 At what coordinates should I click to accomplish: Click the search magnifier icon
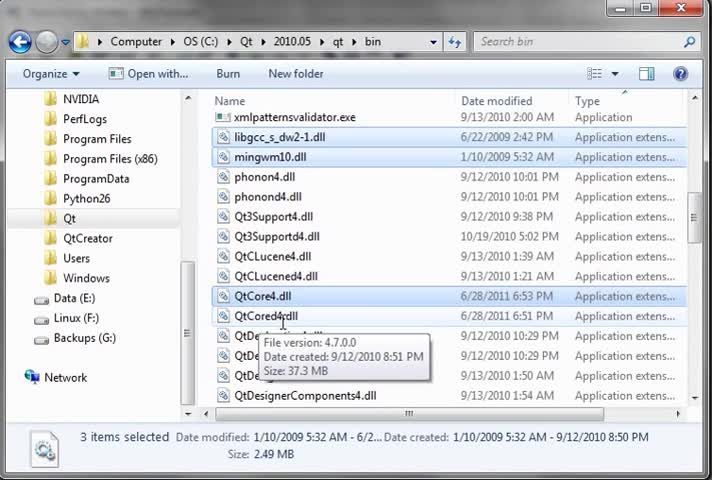[689, 42]
